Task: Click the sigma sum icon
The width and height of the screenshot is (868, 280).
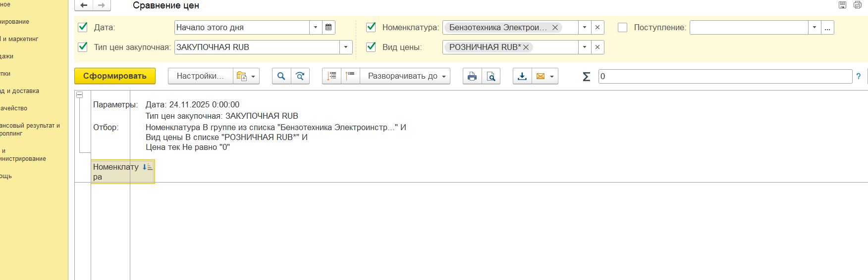Action: coord(587,76)
